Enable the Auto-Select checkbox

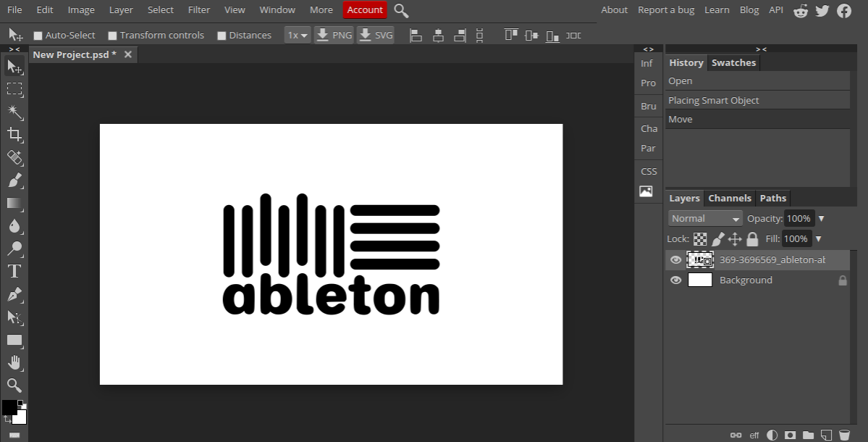tap(38, 36)
